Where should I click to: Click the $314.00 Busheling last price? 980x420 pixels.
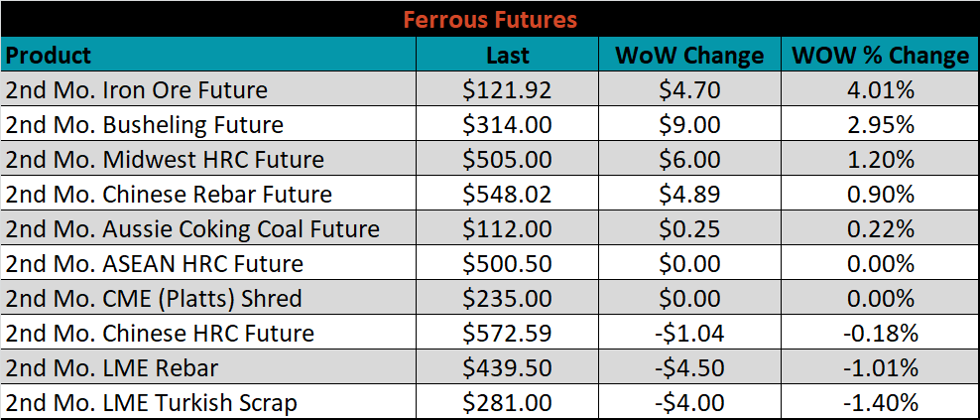pyautogui.click(x=508, y=124)
